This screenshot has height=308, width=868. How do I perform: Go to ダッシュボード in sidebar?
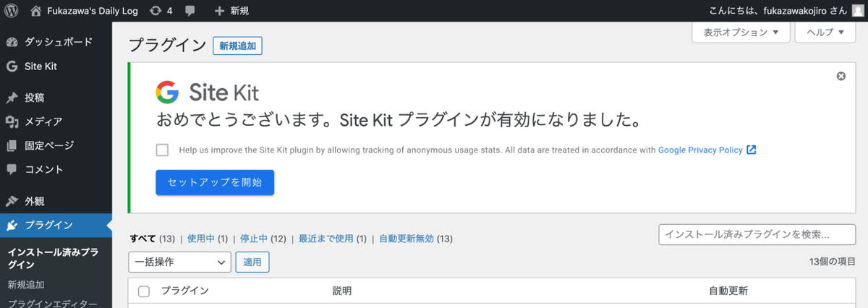(59, 42)
